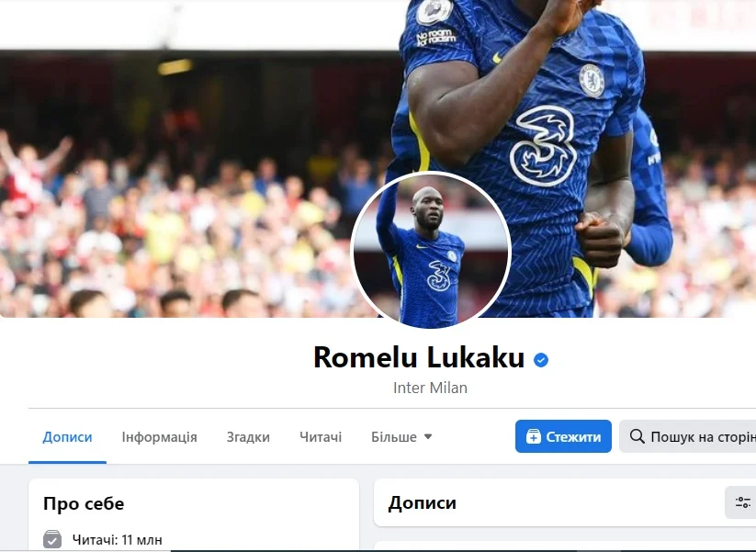Expand the Більше dropdown arrow
Image resolution: width=756 pixels, height=552 pixels.
pos(428,437)
